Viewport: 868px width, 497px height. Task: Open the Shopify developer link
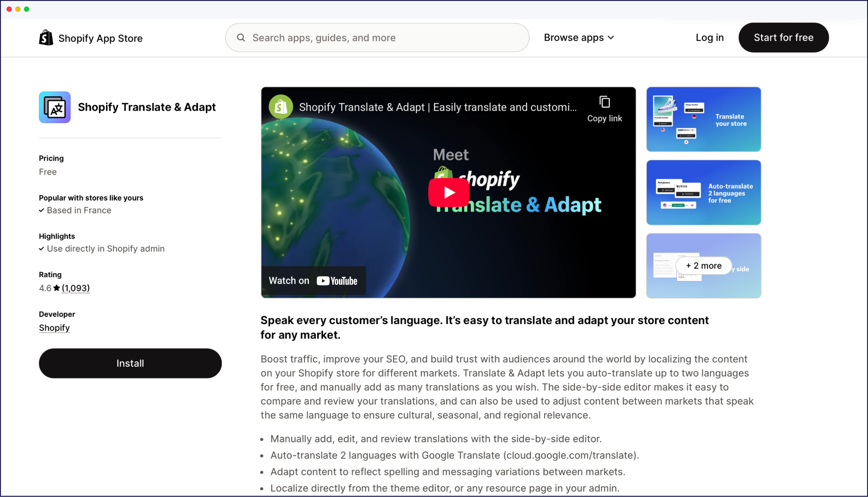point(54,328)
